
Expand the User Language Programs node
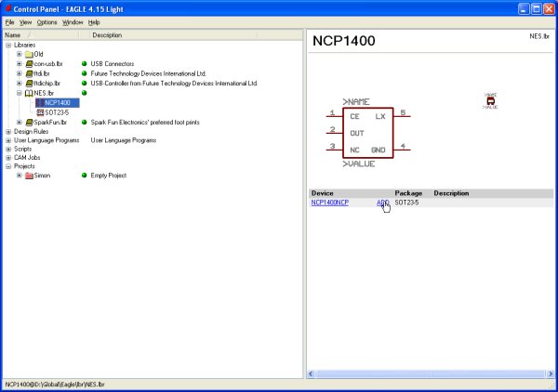pyautogui.click(x=8, y=140)
